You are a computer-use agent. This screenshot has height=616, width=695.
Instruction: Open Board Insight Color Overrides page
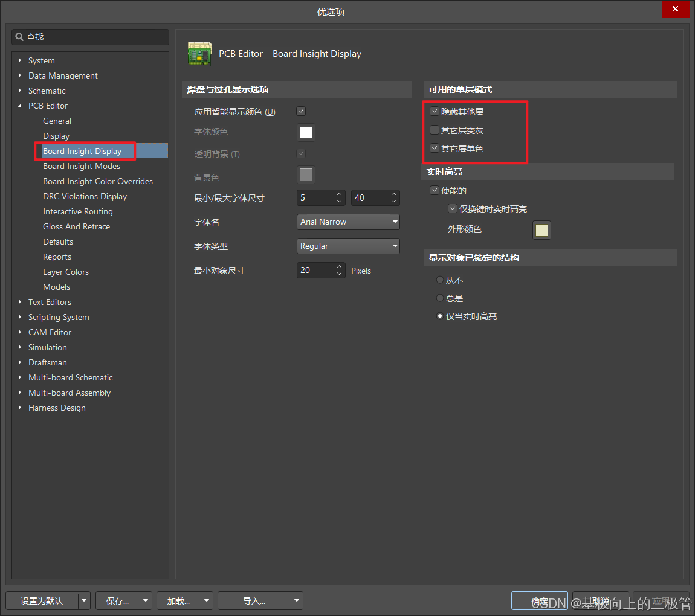(x=97, y=181)
